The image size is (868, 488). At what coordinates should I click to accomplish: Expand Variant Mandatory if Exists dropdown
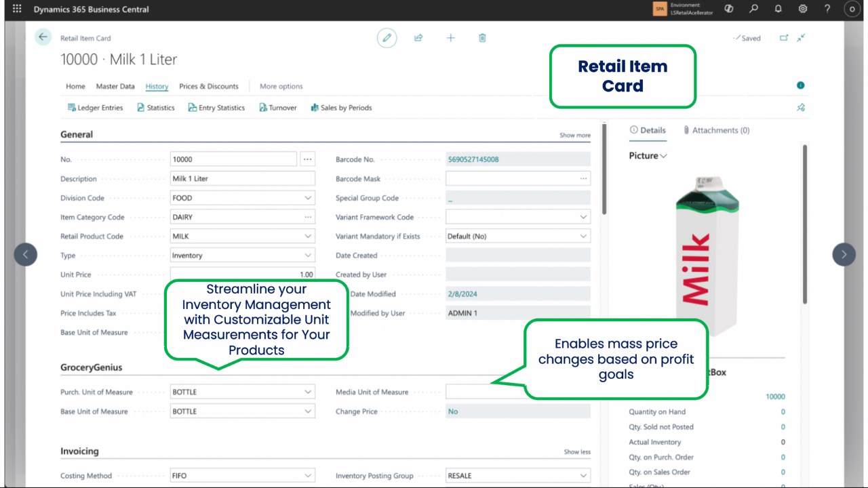pos(583,236)
